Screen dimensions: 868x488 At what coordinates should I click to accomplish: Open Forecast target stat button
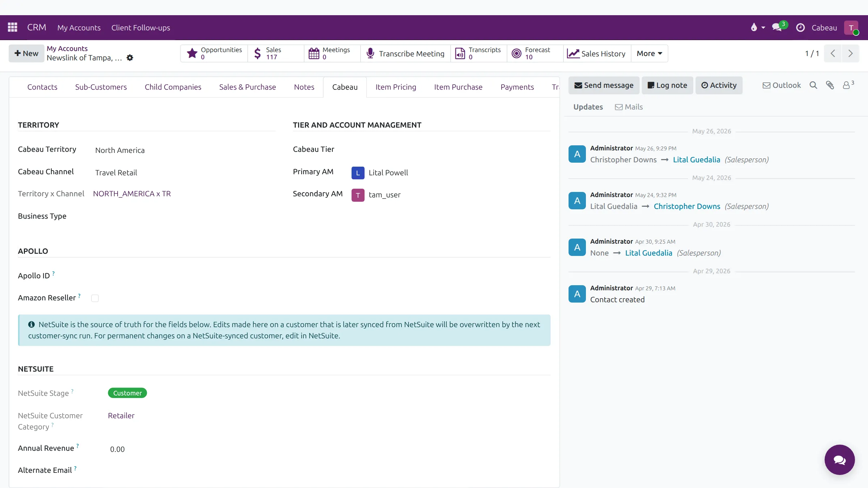535,53
